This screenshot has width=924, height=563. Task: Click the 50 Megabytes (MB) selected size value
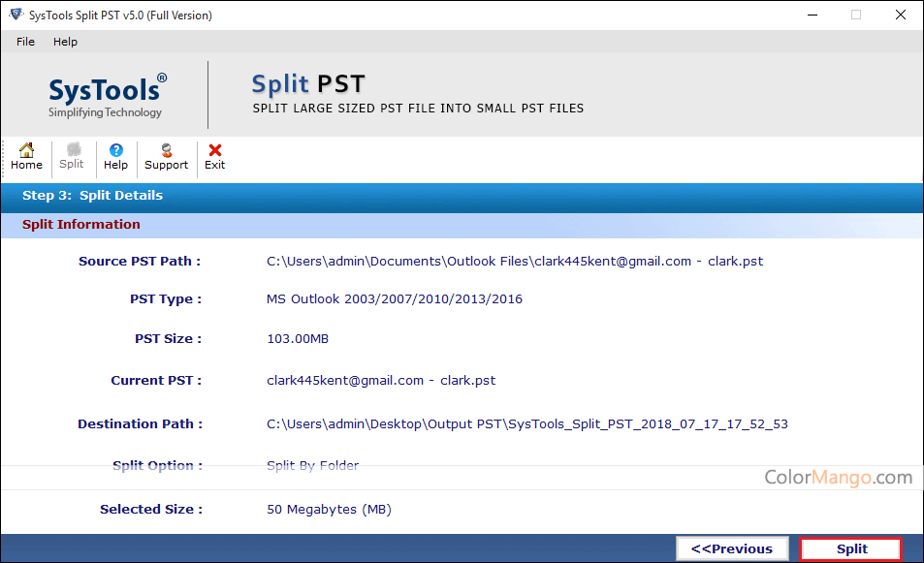pyautogui.click(x=329, y=509)
